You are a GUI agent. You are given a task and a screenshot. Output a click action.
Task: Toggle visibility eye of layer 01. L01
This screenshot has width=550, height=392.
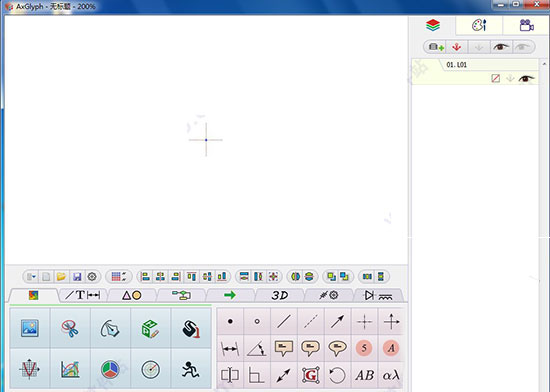(x=526, y=78)
